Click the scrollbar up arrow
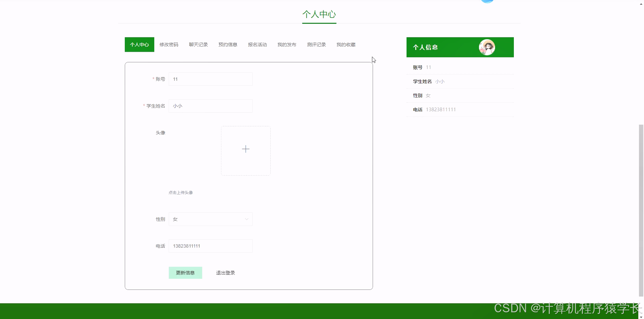This screenshot has width=644, height=319. 641,3
